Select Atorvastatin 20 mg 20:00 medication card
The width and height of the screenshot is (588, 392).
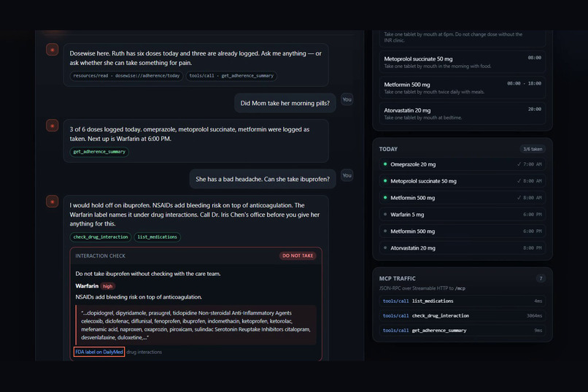pos(463,113)
